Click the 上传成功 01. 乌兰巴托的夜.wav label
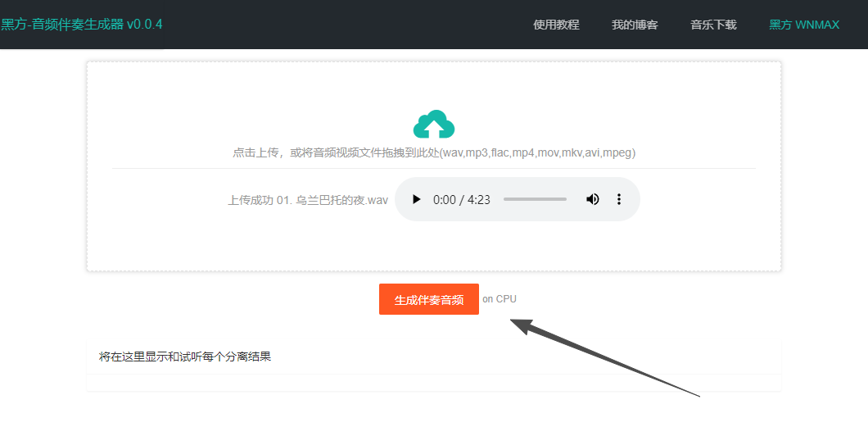 [x=308, y=200]
